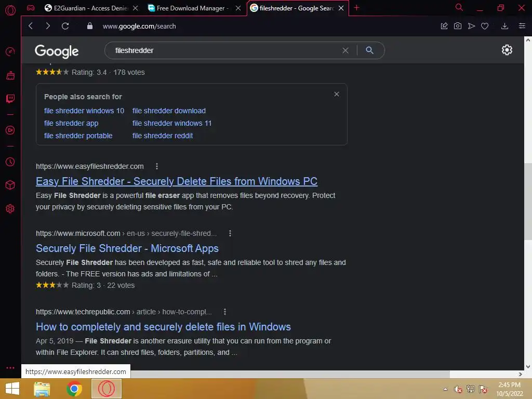The image size is (532, 399).
Task: Open GX Cleaner icon in sidebar
Action: (10, 75)
